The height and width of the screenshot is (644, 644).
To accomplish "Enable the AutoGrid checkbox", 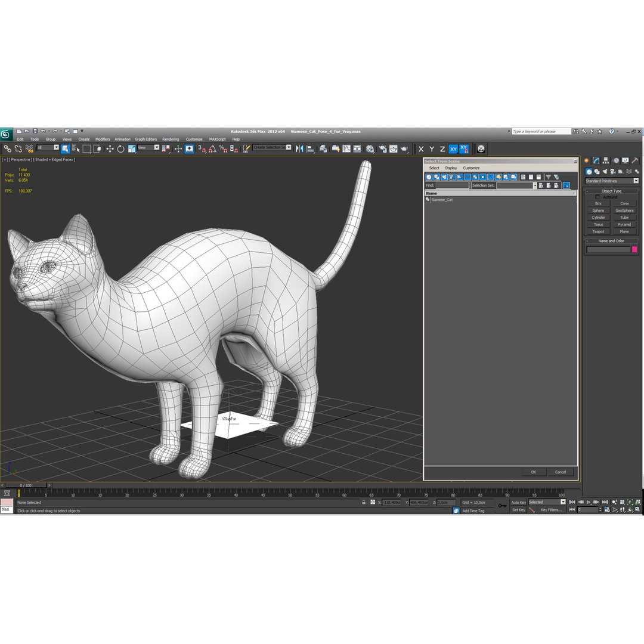I will (597, 197).
